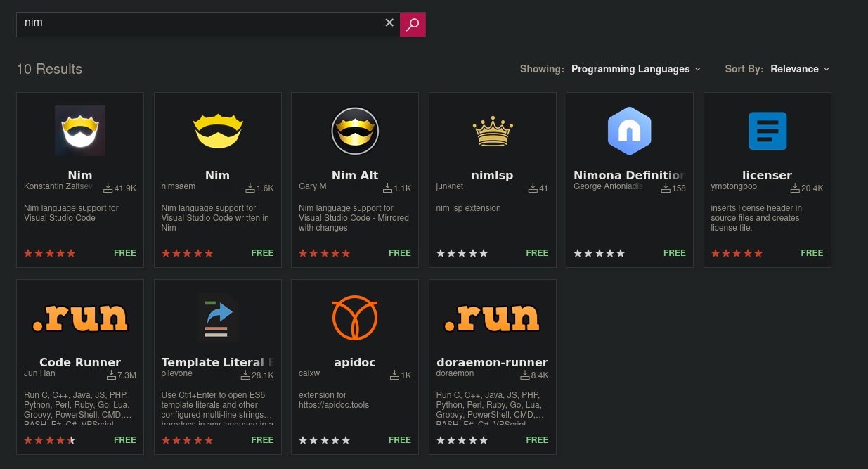Open the licenser extension title
This screenshot has height=469, width=868.
(767, 175)
